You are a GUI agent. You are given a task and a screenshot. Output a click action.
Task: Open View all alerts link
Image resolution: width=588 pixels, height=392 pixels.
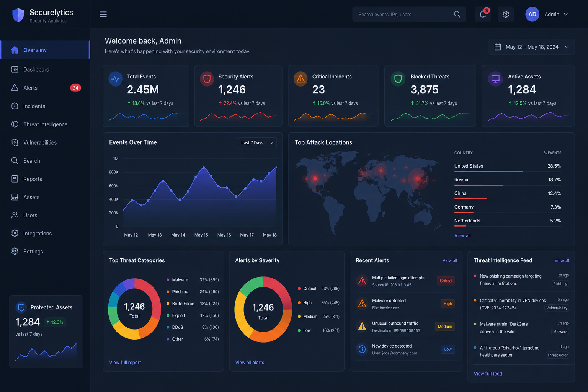[x=250, y=363]
